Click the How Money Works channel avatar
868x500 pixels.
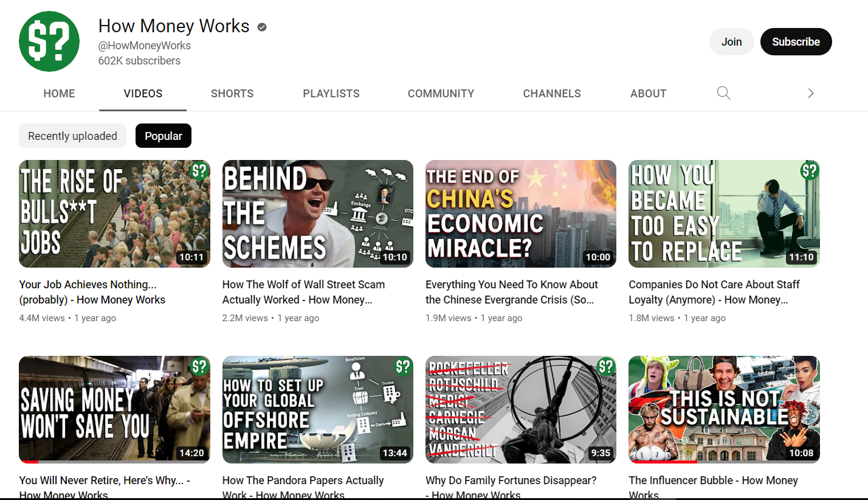49,41
